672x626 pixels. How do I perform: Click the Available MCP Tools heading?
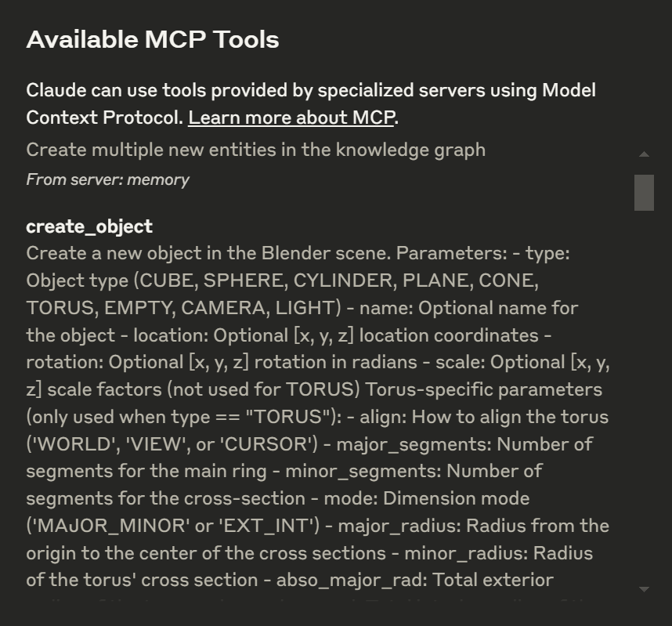(153, 39)
